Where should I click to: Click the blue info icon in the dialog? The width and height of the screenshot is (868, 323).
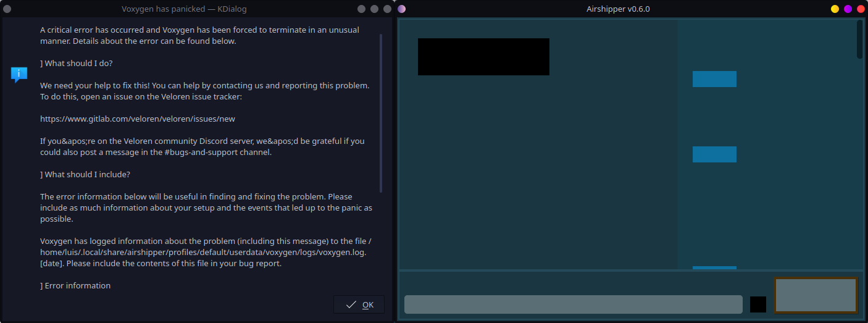coord(19,75)
